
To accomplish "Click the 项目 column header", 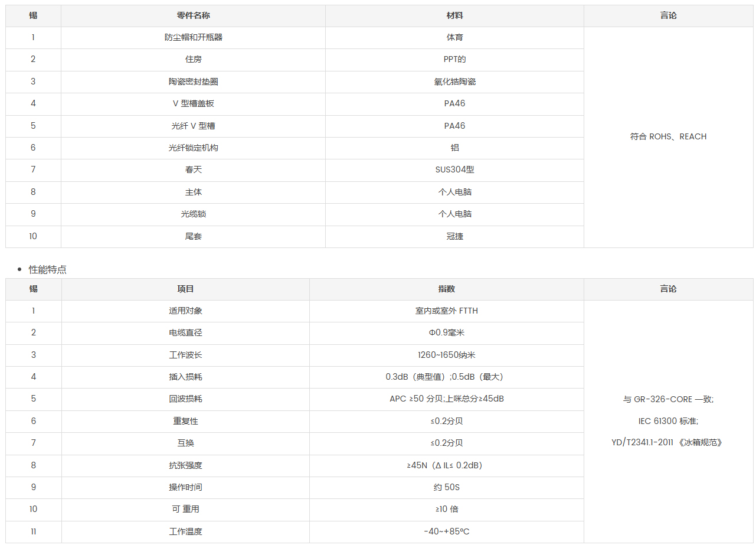I will (x=185, y=289).
